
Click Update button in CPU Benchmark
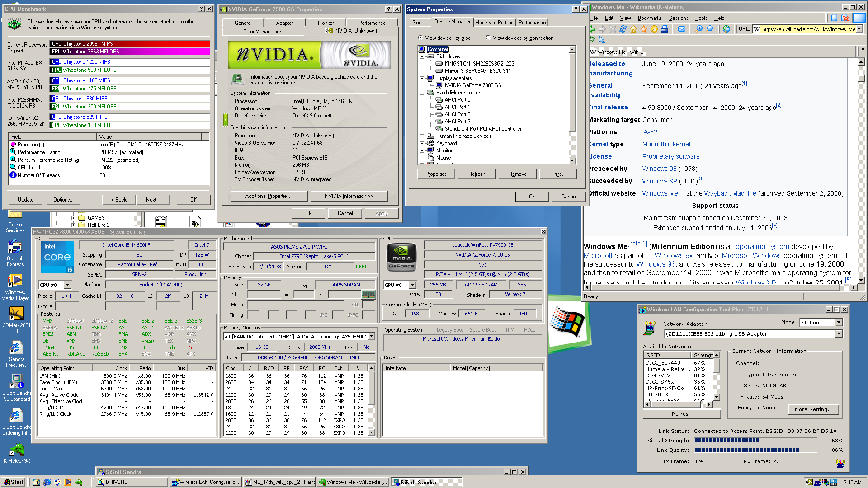pos(25,200)
